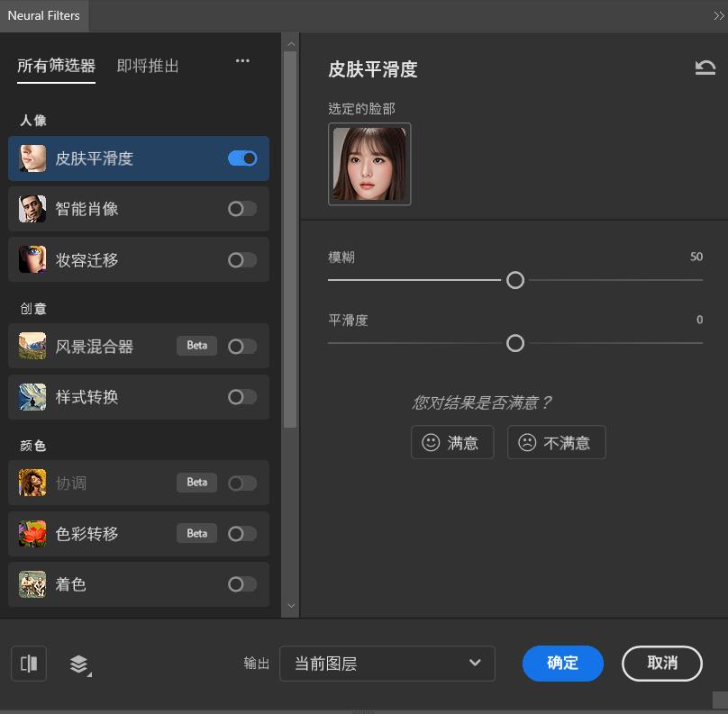This screenshot has width=728, height=714.
Task: Enable the 智能肖像 filter toggle
Action: [241, 209]
